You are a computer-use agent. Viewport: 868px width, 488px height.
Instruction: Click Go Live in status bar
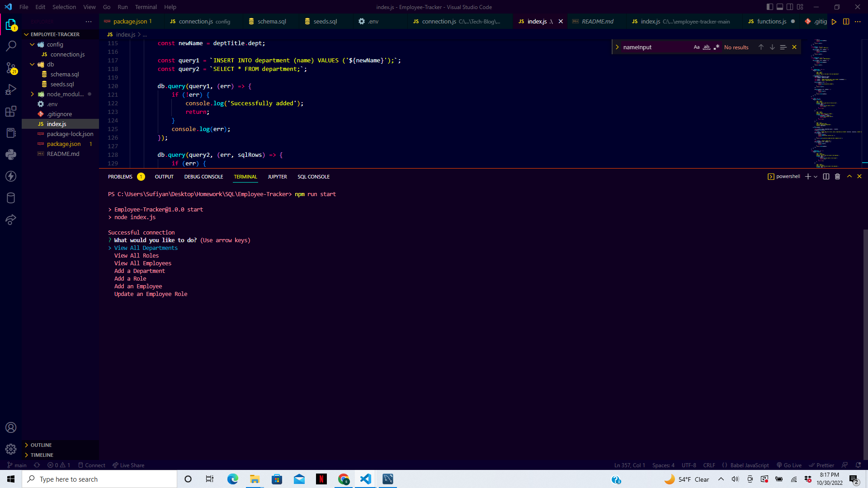pyautogui.click(x=789, y=465)
